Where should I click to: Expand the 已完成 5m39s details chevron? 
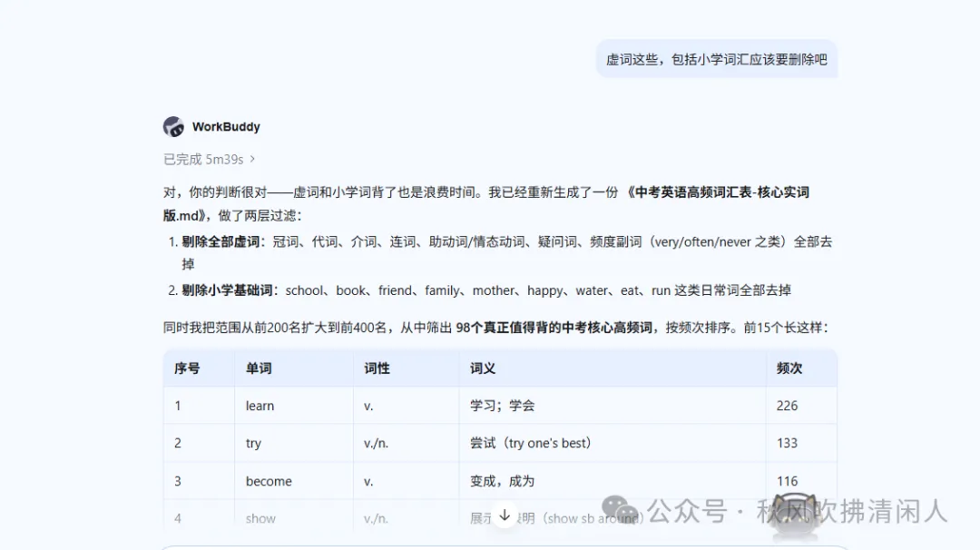point(252,160)
